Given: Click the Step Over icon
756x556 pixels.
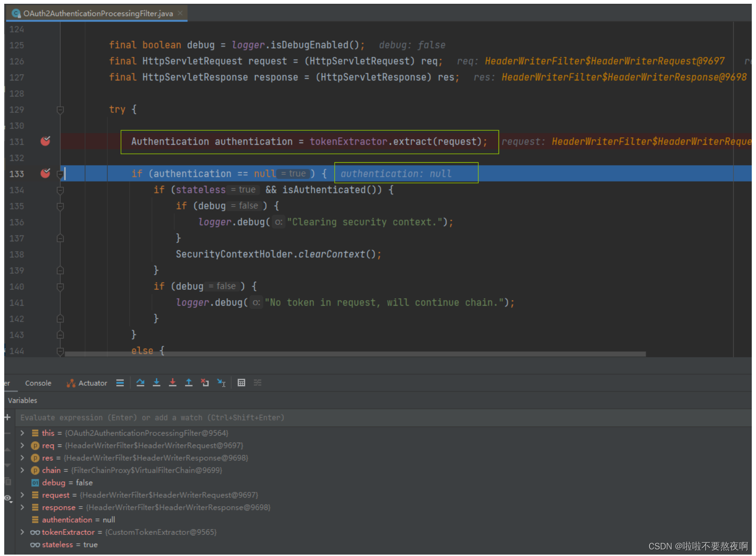Looking at the screenshot, I should tap(140, 383).
